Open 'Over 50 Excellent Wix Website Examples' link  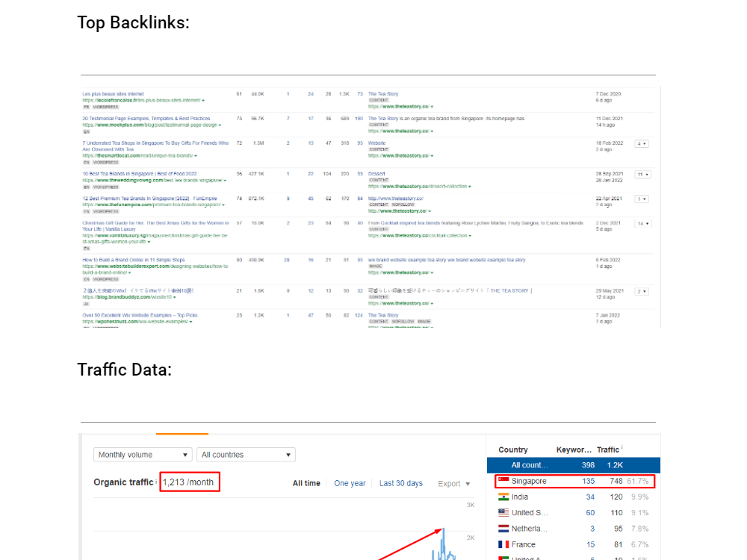(140, 315)
